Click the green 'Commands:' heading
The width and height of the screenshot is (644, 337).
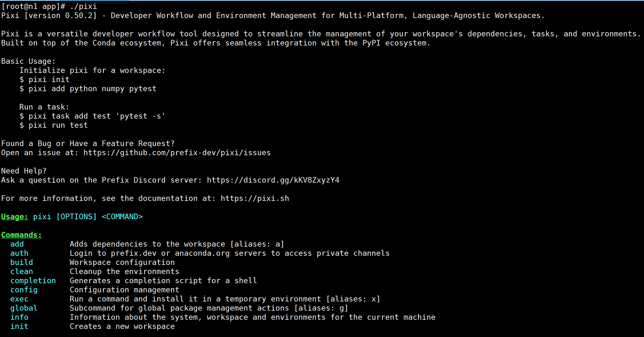tap(21, 235)
